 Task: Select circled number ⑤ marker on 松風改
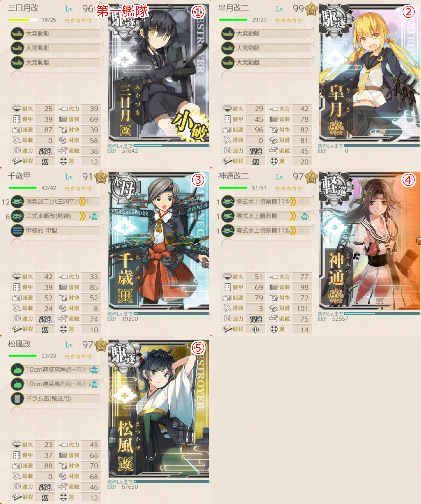[x=198, y=348]
